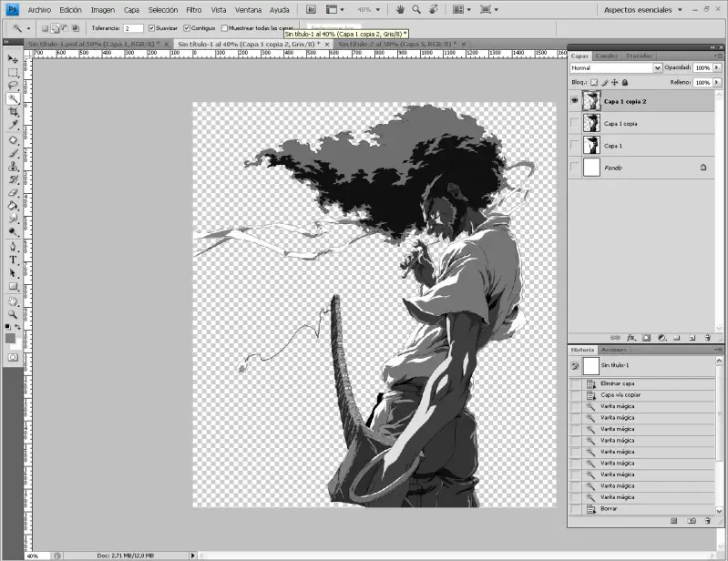Toggle Quick Mask mode
This screenshot has width=728, height=561.
click(x=13, y=357)
